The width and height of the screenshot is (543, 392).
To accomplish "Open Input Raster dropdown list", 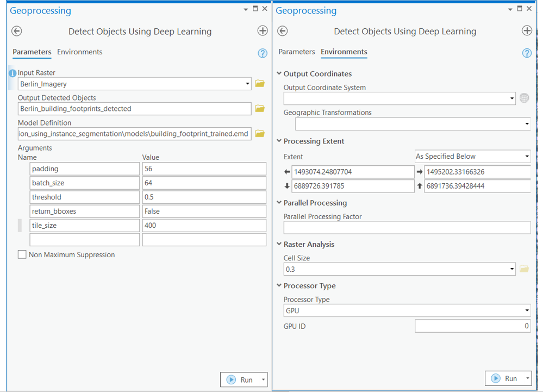I will (x=247, y=84).
